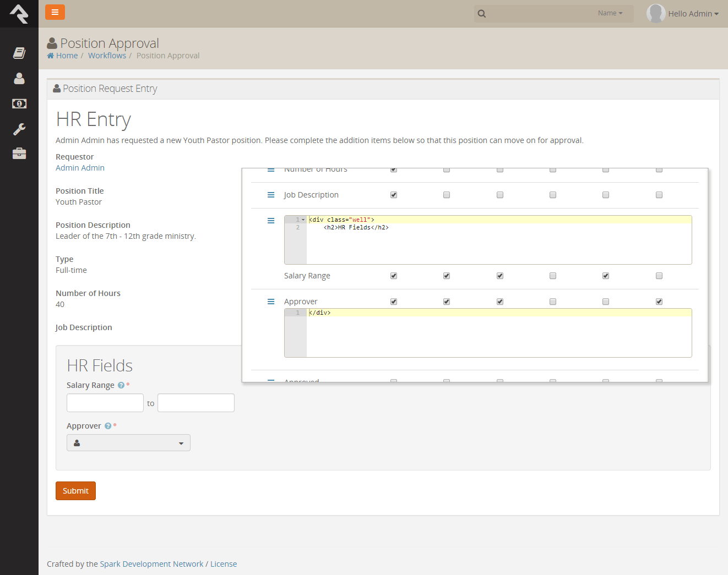Screen dimensions: 728x575
Task: Click the Approver label in the overlay
Action: tap(301, 302)
